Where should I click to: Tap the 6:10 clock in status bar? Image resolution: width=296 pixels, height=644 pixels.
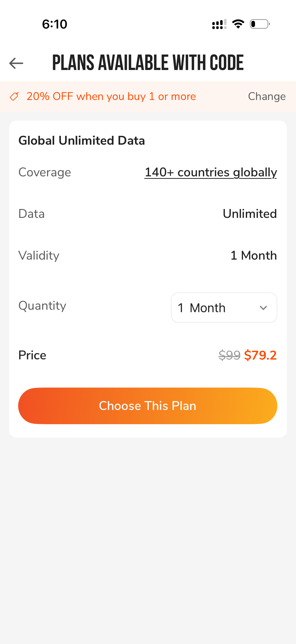click(55, 24)
